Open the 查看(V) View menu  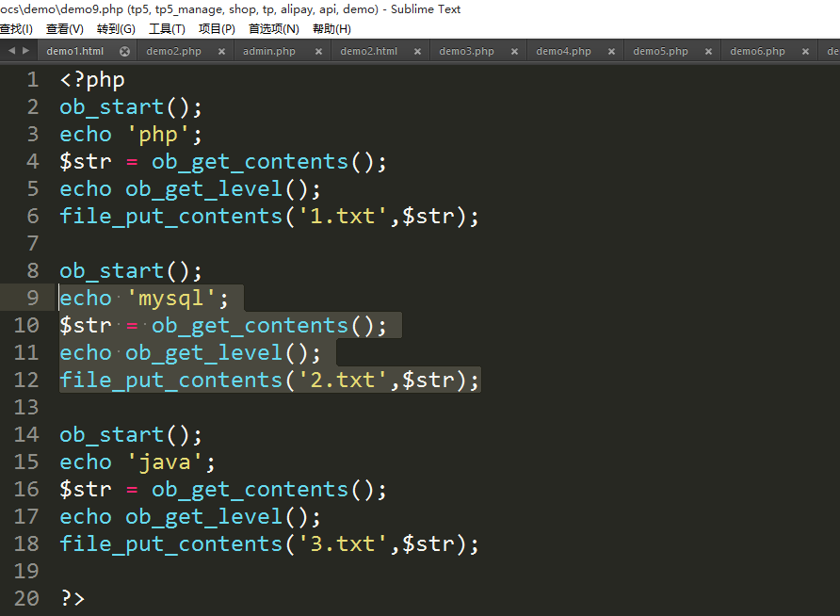tap(64, 29)
